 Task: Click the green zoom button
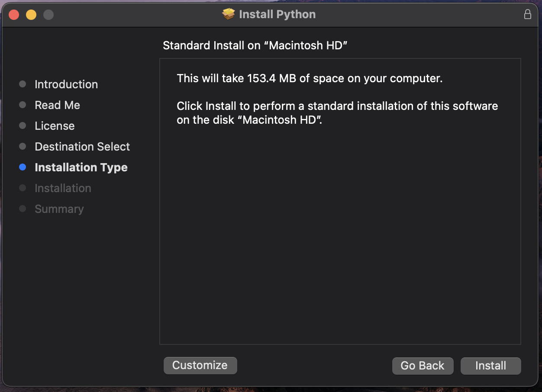48,14
